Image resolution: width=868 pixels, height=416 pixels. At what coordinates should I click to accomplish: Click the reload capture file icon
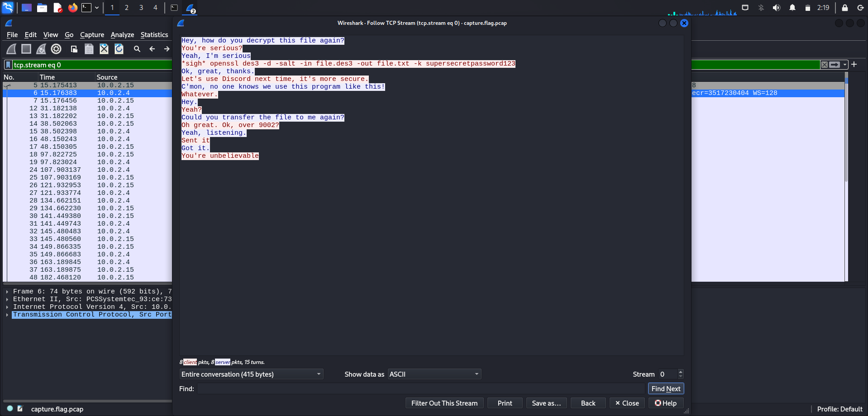pyautogui.click(x=119, y=49)
